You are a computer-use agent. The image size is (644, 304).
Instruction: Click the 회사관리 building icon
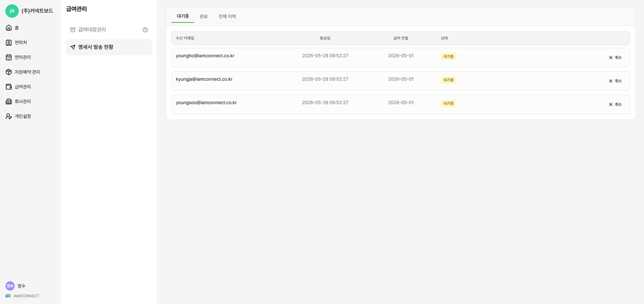(9, 102)
